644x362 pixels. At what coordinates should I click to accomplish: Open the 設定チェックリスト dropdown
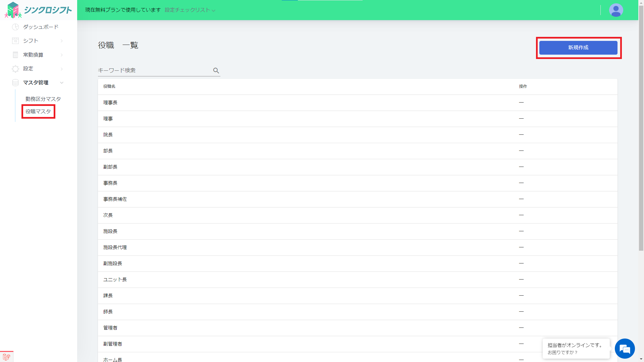click(190, 10)
